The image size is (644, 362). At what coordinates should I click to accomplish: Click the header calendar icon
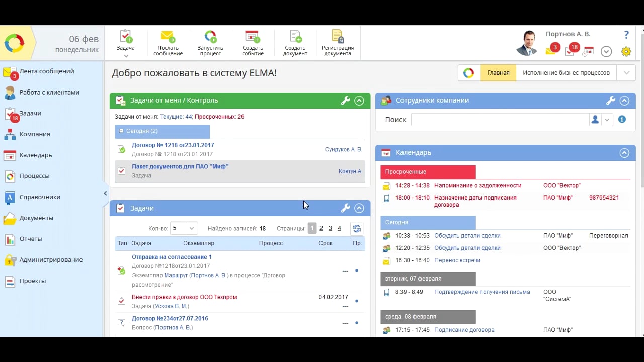point(588,51)
